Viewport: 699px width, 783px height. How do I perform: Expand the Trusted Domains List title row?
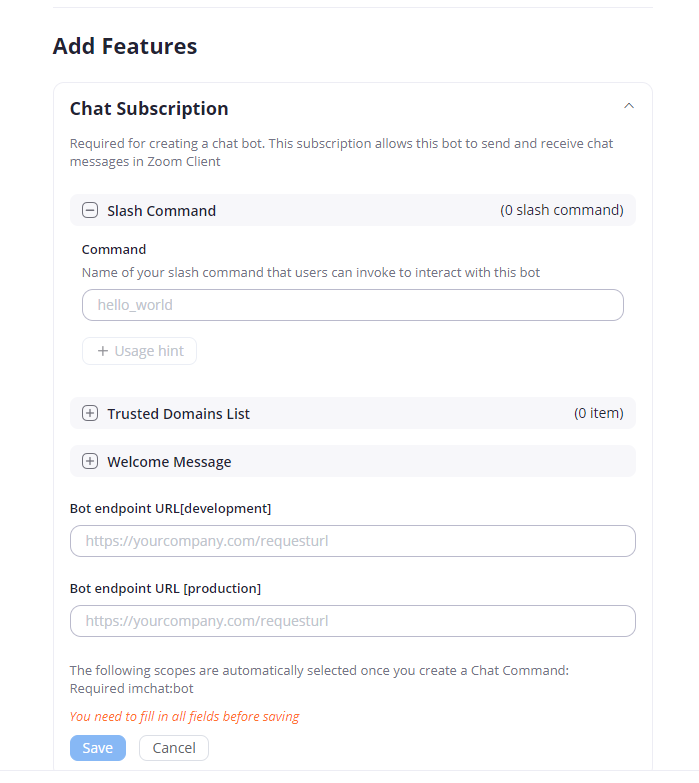point(178,413)
